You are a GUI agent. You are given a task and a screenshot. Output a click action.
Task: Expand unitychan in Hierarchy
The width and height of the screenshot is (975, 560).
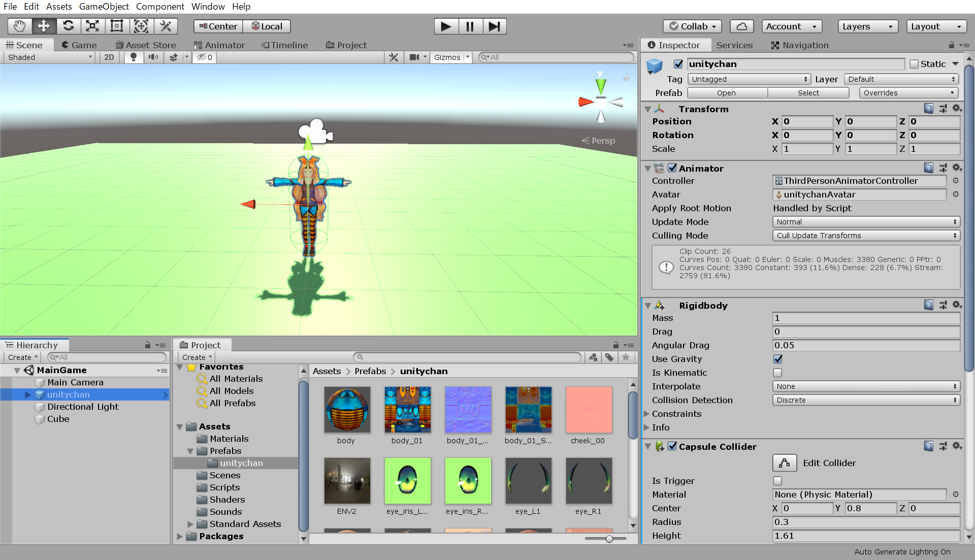pos(28,394)
